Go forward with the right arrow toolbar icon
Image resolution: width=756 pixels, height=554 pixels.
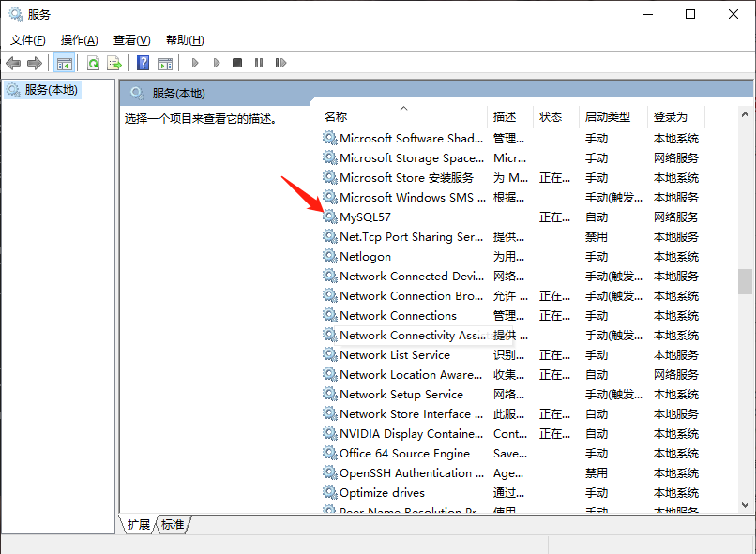point(35,63)
